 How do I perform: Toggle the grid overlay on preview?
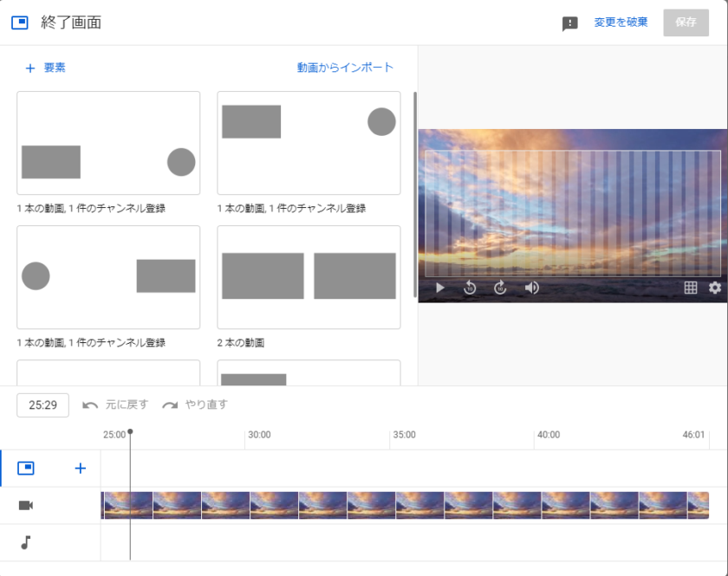(x=691, y=288)
